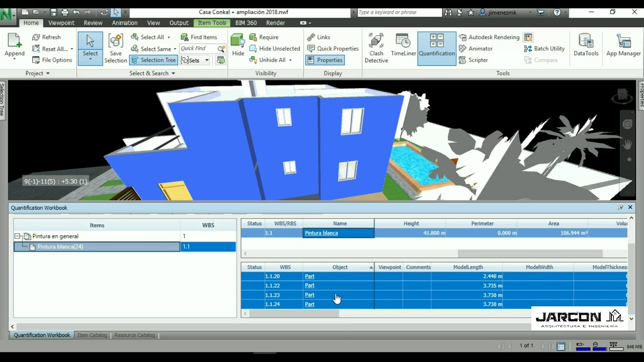Switch to Item Catalog tab
The width and height of the screenshot is (644, 362).
pyautogui.click(x=92, y=335)
